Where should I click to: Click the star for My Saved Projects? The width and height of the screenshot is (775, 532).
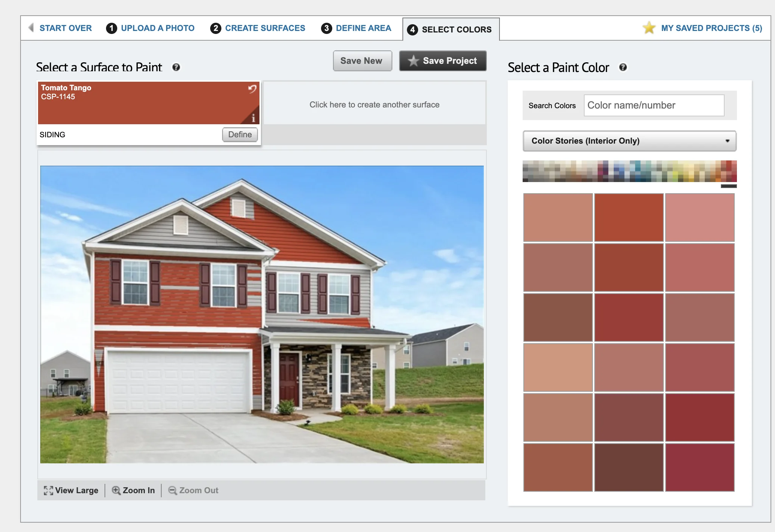pyautogui.click(x=649, y=28)
